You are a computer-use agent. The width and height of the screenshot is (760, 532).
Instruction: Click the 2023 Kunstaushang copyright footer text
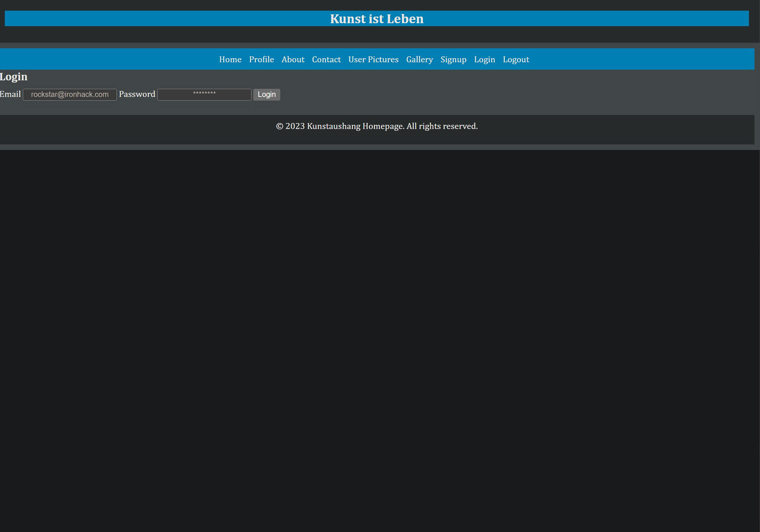pyautogui.click(x=377, y=126)
